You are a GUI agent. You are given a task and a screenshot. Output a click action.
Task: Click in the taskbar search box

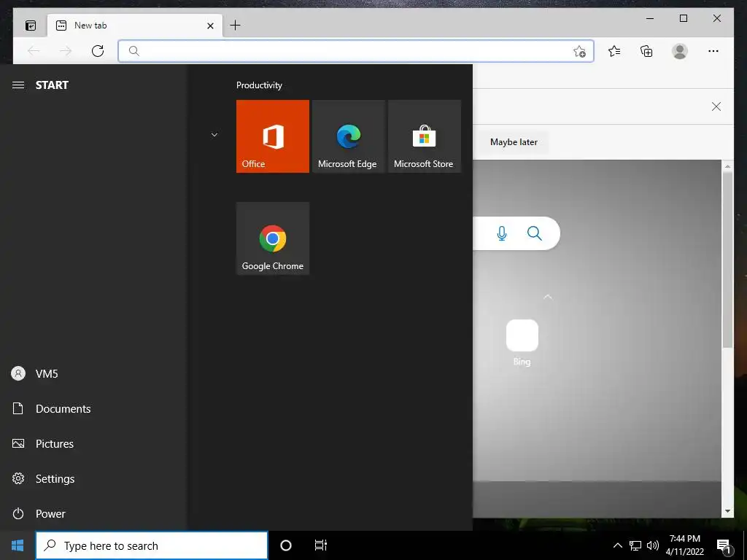point(152,545)
